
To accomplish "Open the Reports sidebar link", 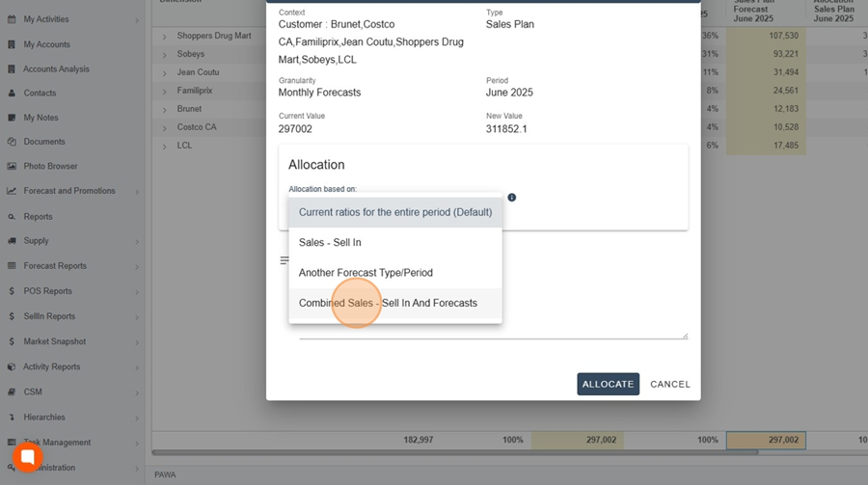I will pos(38,217).
